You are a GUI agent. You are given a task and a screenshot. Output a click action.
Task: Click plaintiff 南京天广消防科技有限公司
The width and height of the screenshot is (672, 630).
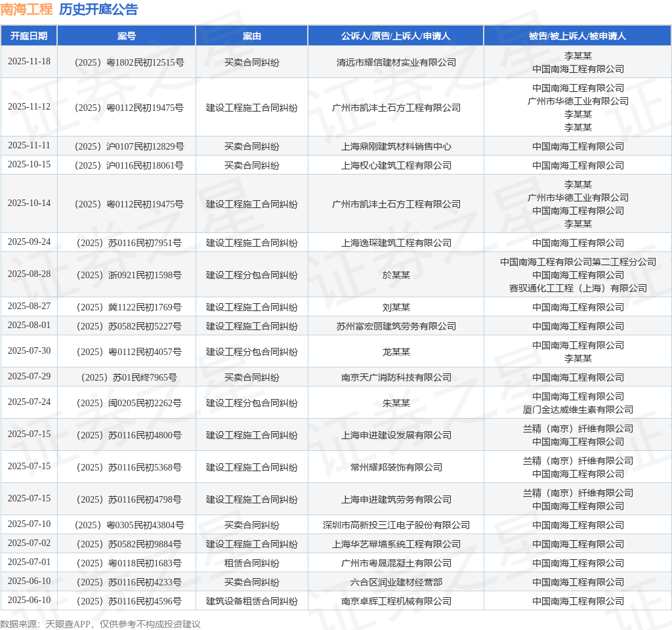coord(396,377)
